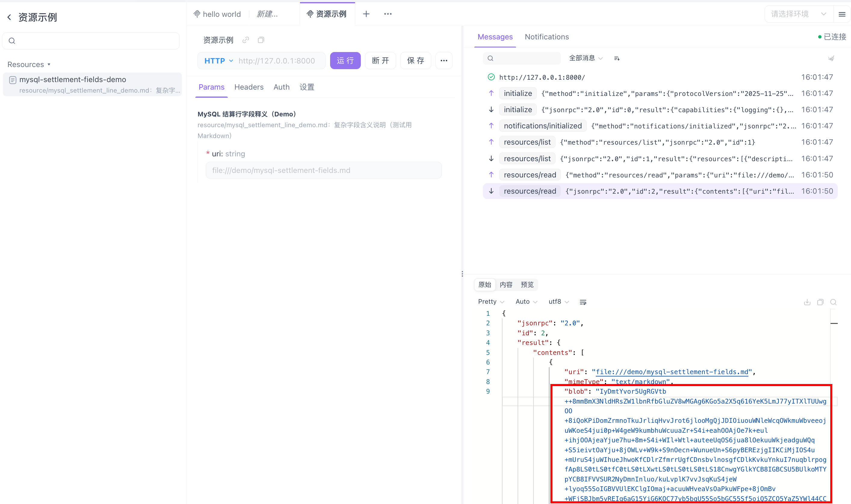The image size is (851, 504).
Task: Select mysql-settlement-fields-demo resource in sidebar
Action: [x=92, y=84]
